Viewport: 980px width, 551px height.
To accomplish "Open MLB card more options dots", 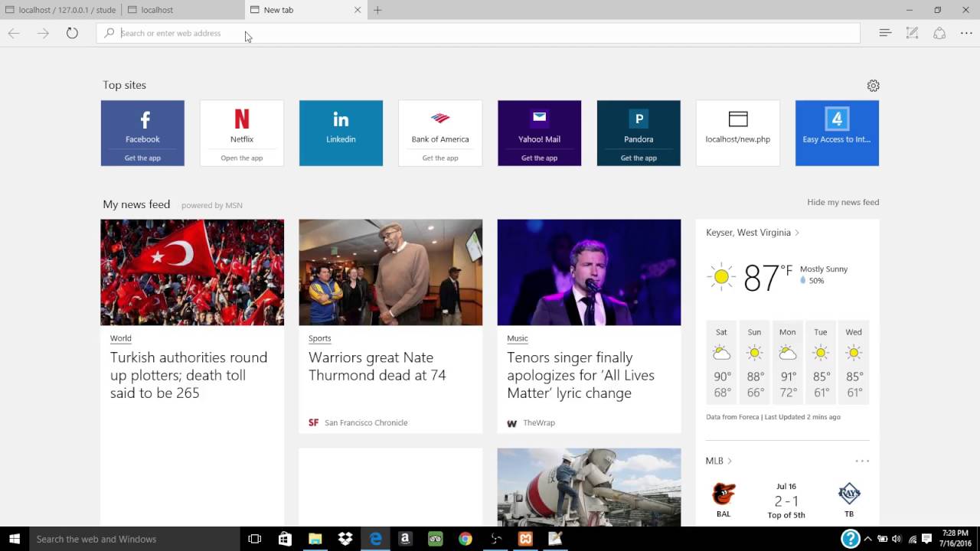I will (862, 461).
